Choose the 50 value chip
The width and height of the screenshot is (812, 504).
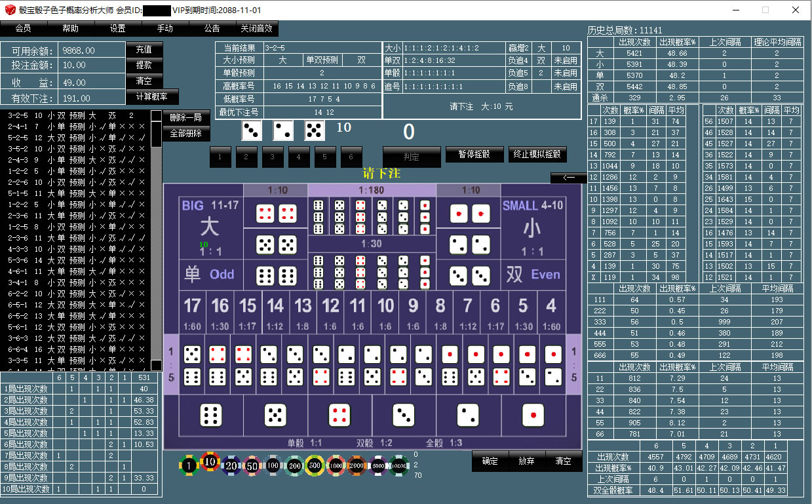tap(252, 465)
